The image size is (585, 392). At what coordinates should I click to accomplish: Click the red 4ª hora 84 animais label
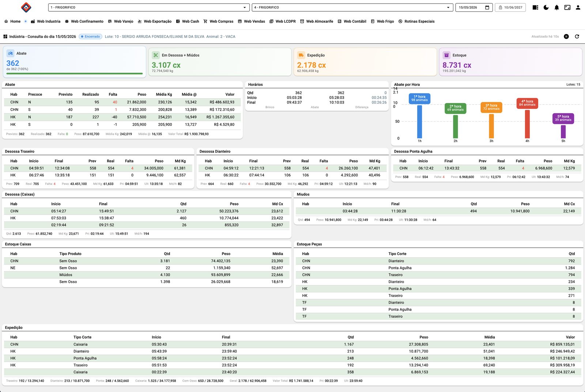[527, 103]
